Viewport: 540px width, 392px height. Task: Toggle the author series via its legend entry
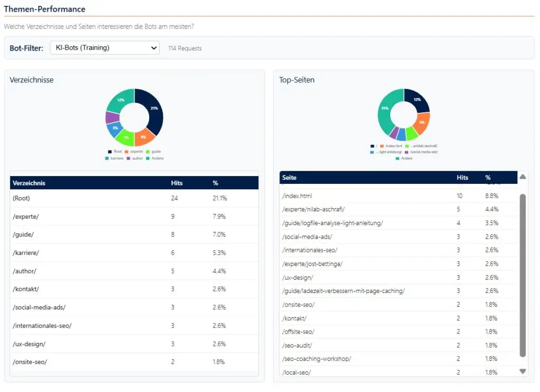pos(128,158)
